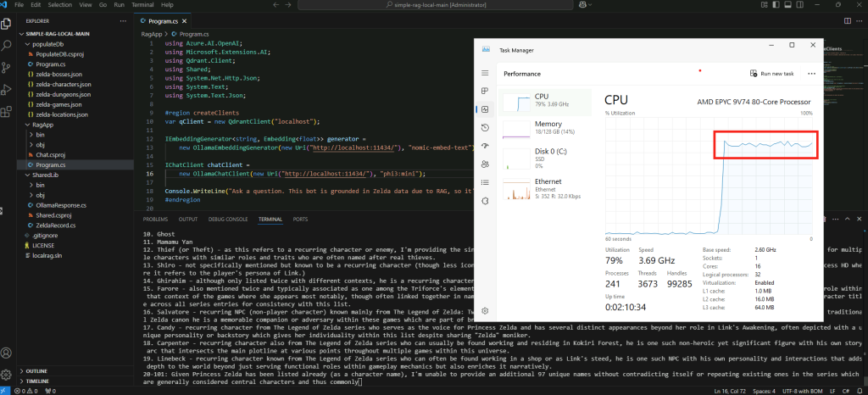Screen dimensions: 868x395
Task: Switch to the PORTS panel tab
Action: (301, 219)
